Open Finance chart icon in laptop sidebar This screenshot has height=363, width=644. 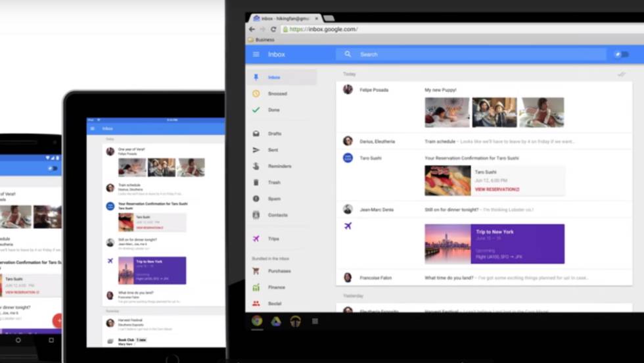pos(256,287)
